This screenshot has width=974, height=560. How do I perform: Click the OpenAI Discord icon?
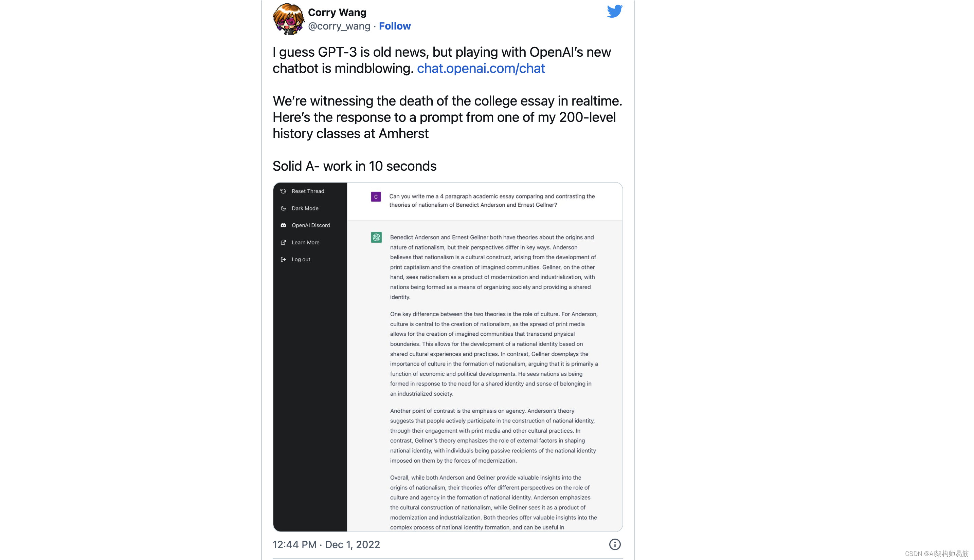283,225
